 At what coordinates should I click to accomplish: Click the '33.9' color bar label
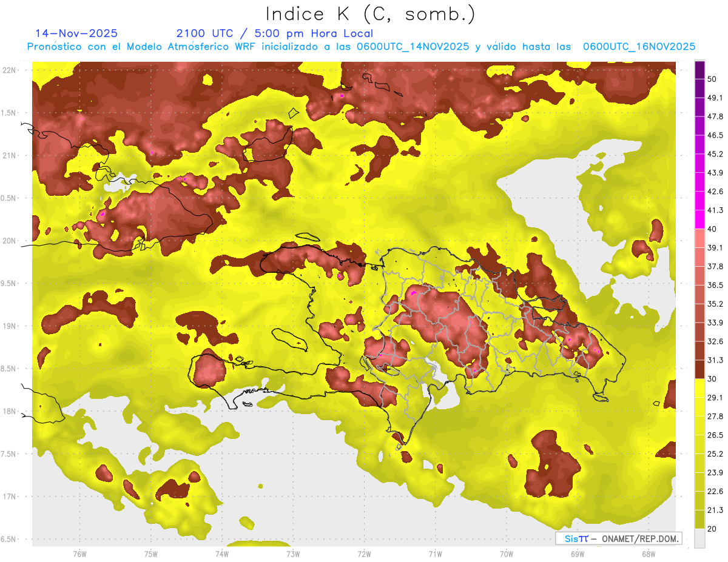pyautogui.click(x=715, y=323)
